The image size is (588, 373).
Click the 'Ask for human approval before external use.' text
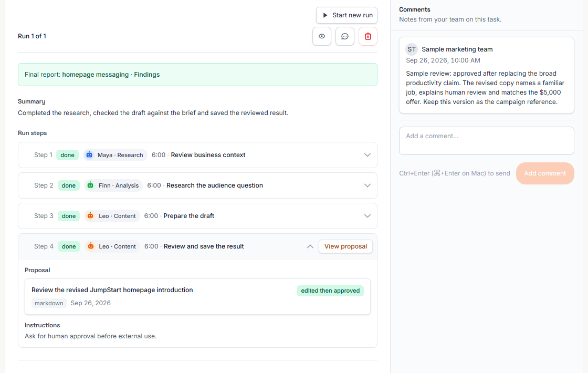point(91,336)
